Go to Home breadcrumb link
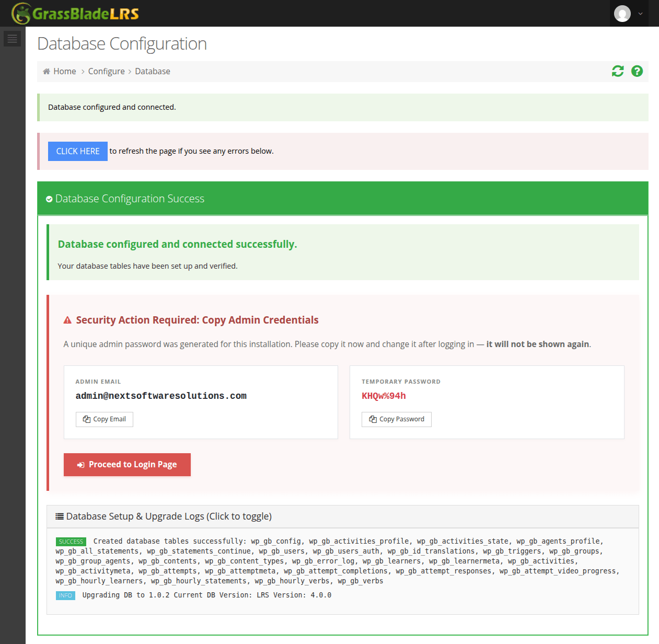This screenshot has height=644, width=659. click(65, 72)
